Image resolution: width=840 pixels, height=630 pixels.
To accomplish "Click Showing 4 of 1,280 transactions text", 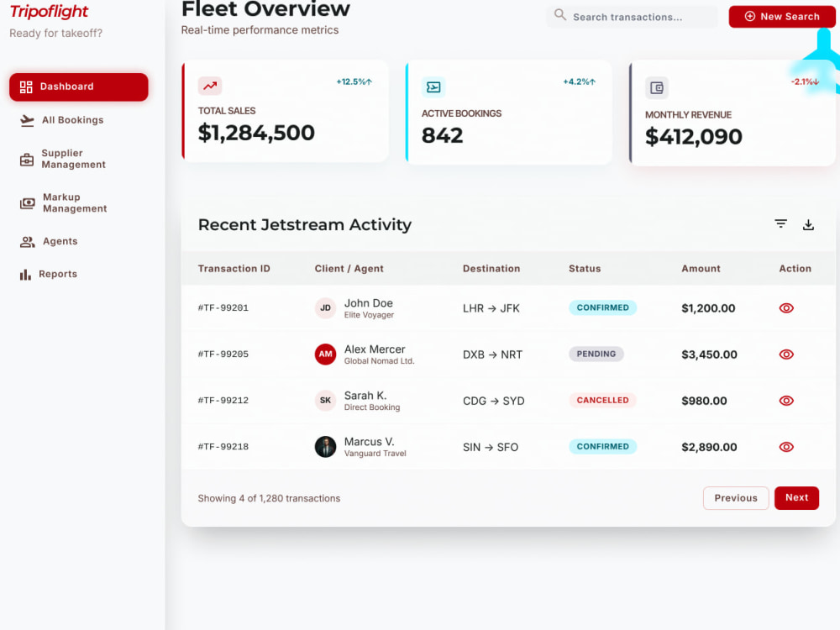I will click(x=269, y=499).
